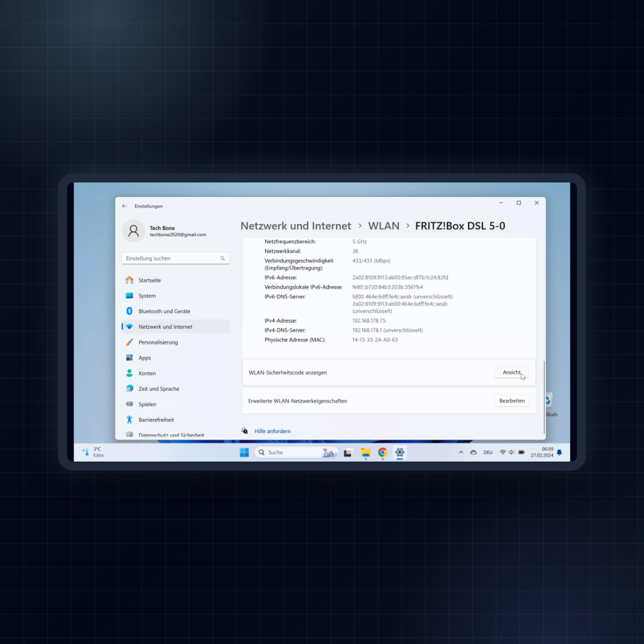Open the weather widget showing 3°C
This screenshot has width=644, height=644.
coord(93,452)
